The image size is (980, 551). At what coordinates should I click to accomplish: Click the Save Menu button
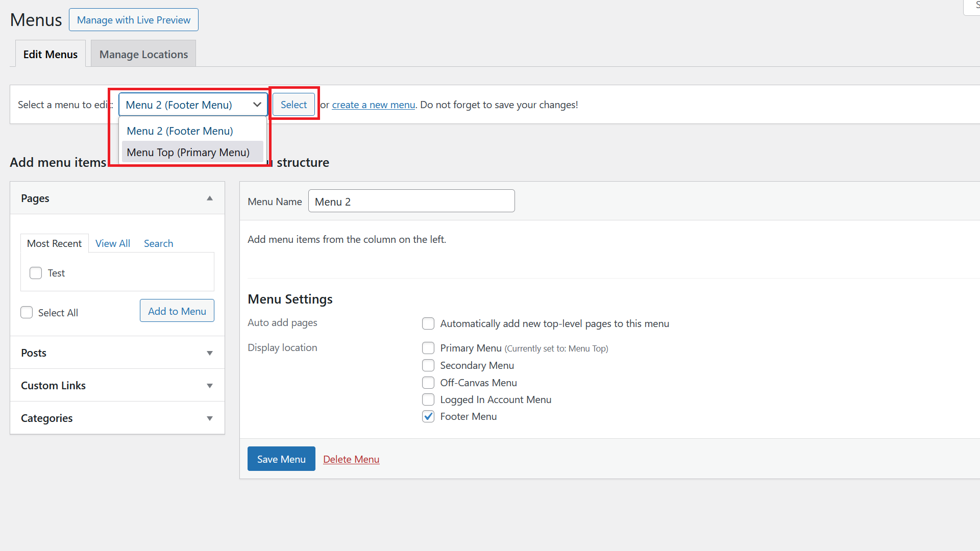coord(281,459)
